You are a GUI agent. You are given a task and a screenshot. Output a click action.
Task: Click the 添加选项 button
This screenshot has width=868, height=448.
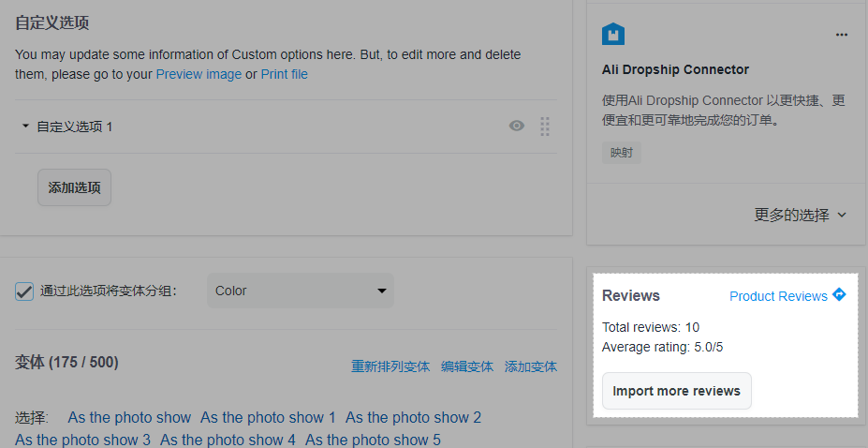[74, 187]
